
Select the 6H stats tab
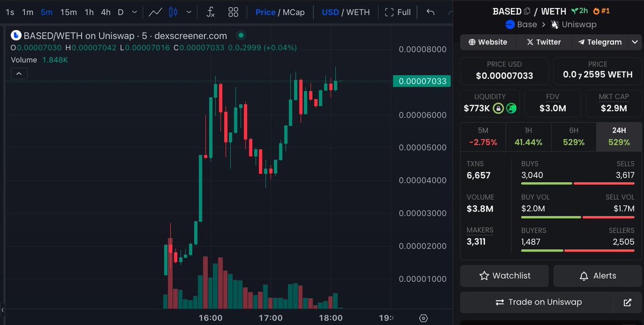click(574, 136)
